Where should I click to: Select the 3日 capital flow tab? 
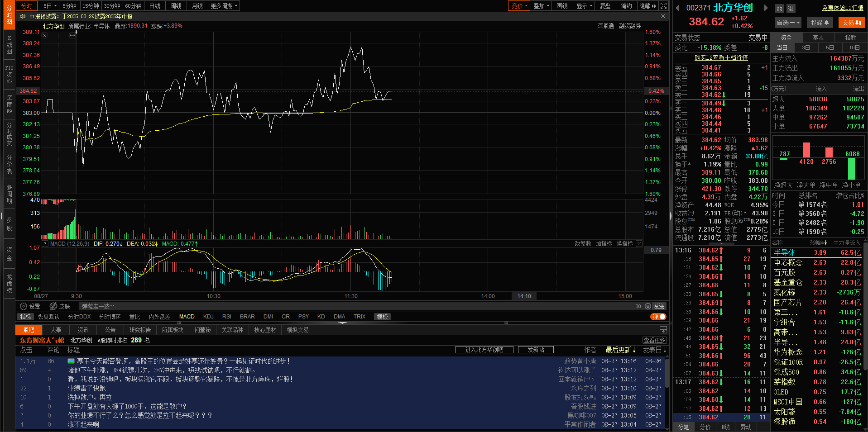pyautogui.click(x=806, y=47)
